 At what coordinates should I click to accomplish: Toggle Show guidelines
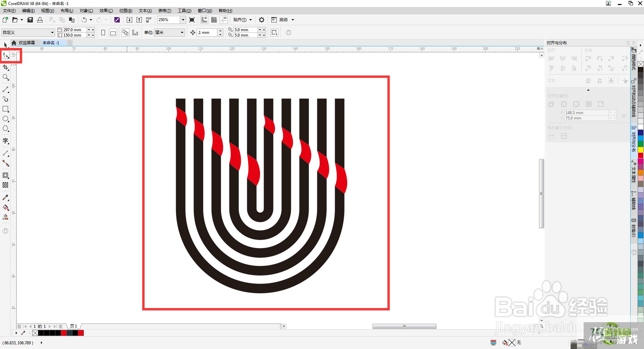(224, 20)
